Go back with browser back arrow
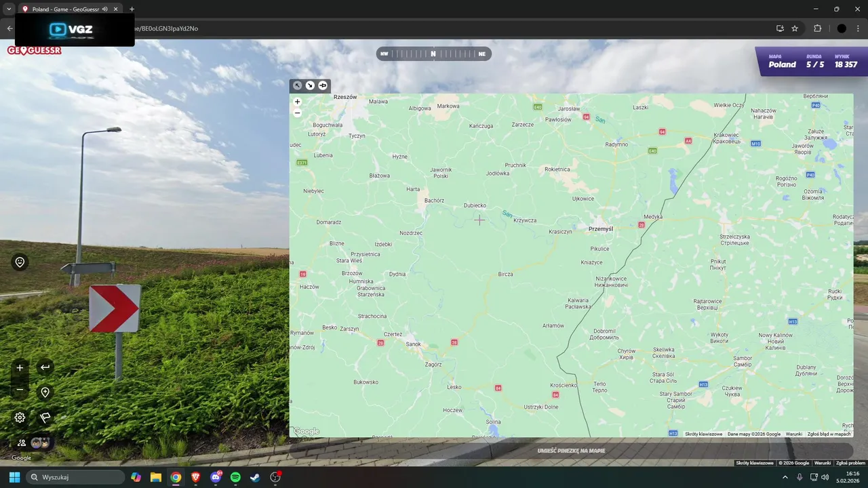The height and width of the screenshot is (488, 868). 9,28
